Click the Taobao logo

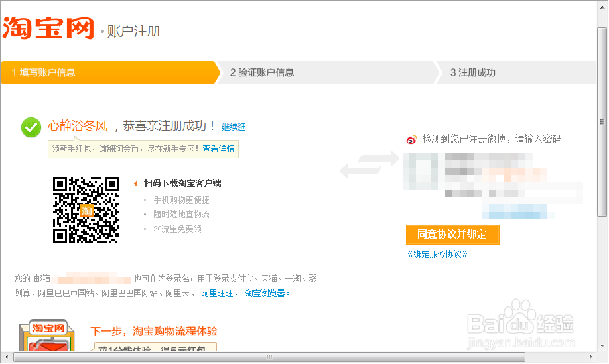(48, 28)
